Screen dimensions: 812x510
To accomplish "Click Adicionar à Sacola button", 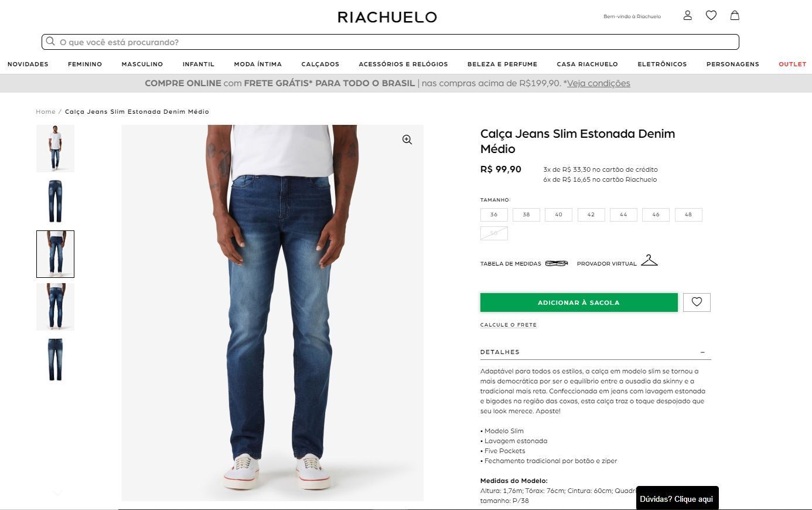I will click(x=579, y=302).
